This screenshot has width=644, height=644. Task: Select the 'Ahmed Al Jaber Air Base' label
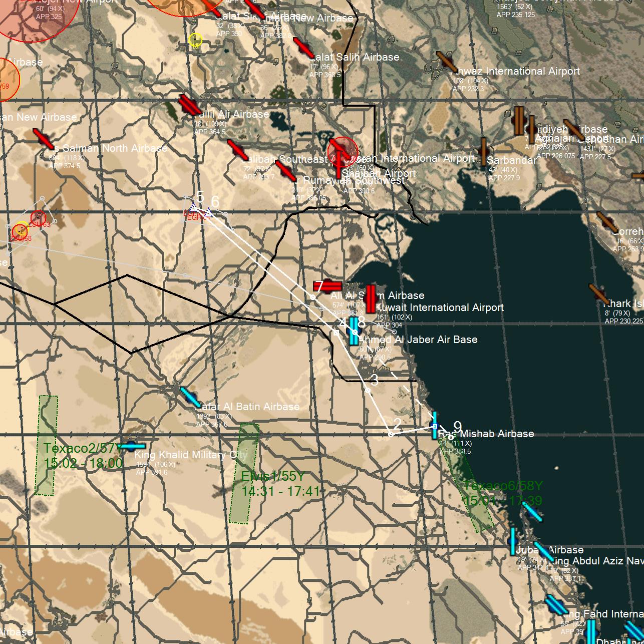(418, 340)
